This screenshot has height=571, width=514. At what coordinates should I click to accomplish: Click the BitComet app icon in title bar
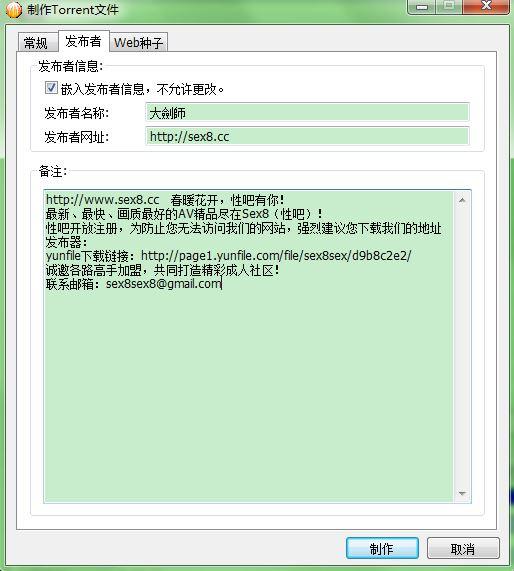13,9
